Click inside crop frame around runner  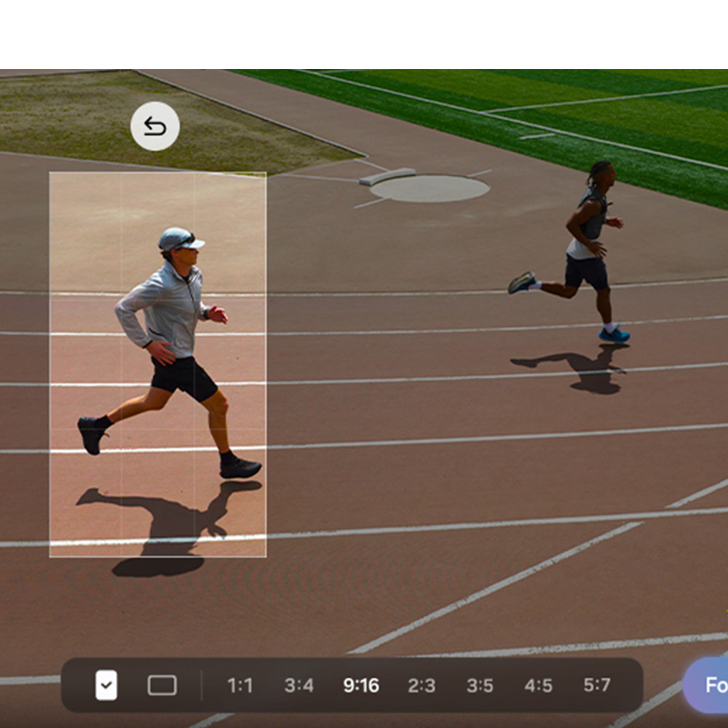point(158,365)
